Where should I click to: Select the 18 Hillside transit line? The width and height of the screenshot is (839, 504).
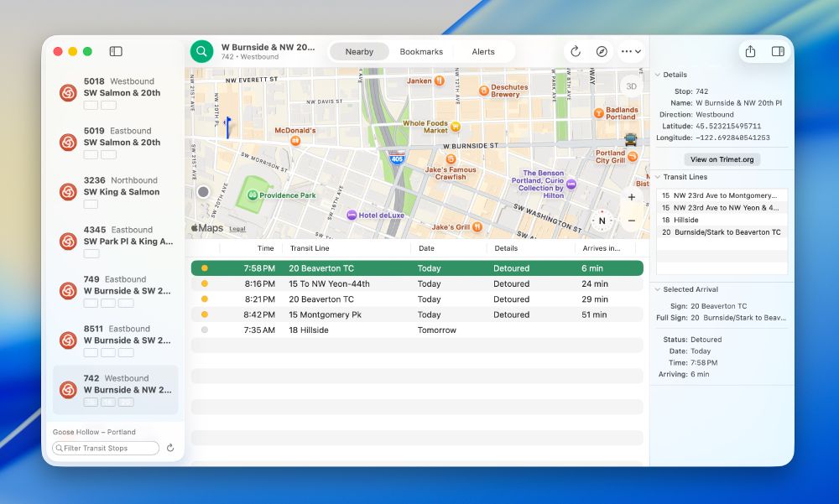pyautogui.click(x=722, y=220)
